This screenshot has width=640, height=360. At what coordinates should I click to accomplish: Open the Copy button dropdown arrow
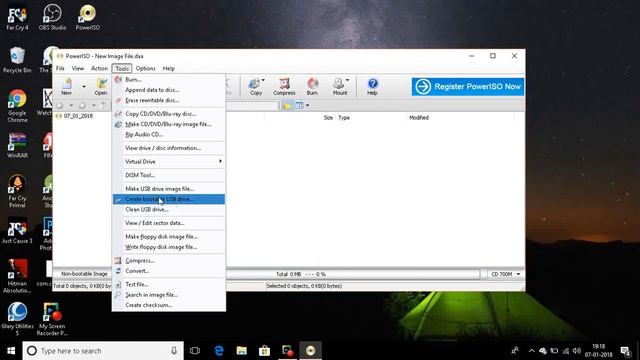pyautogui.click(x=263, y=80)
